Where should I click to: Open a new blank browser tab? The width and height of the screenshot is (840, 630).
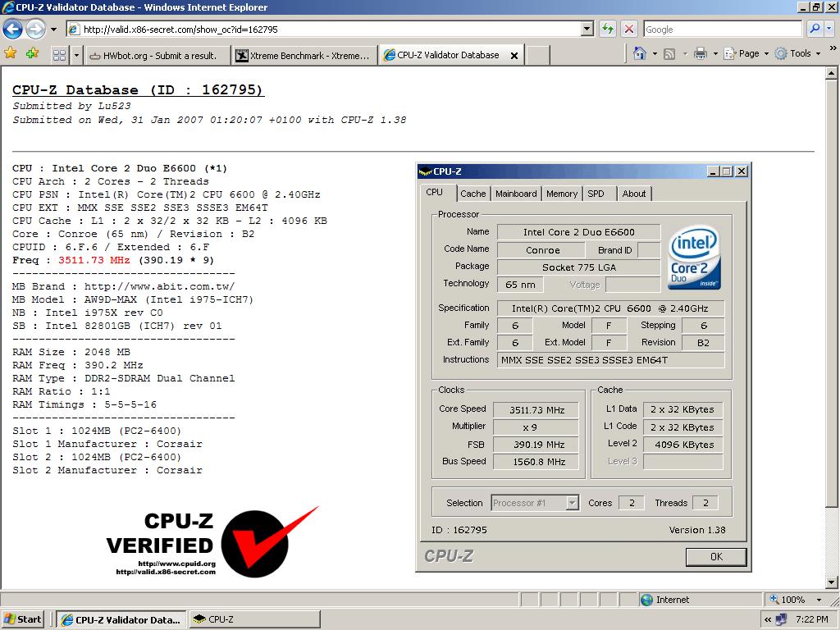coord(538,55)
